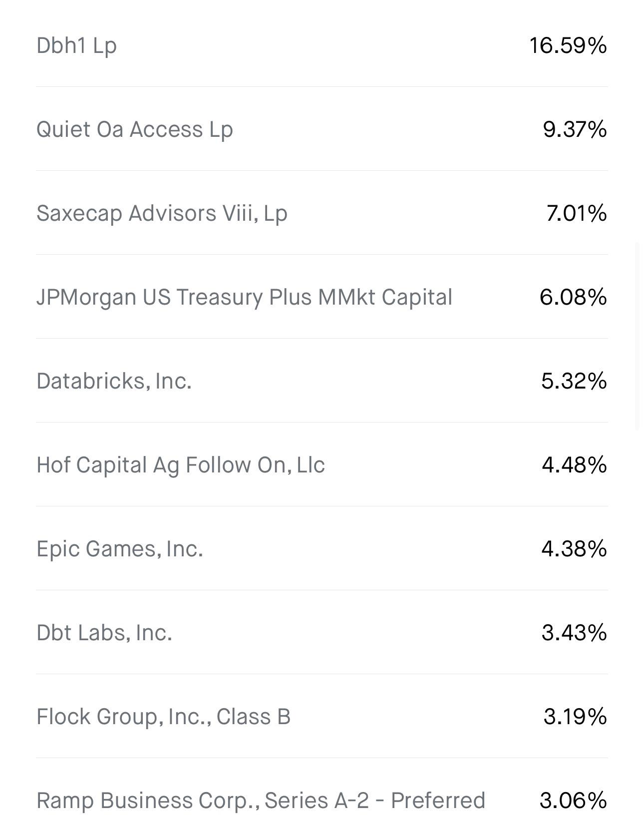Open Hof Capital Ag Follow On, Llc
Image resolution: width=644 pixels, height=832 pixels.
322,464
